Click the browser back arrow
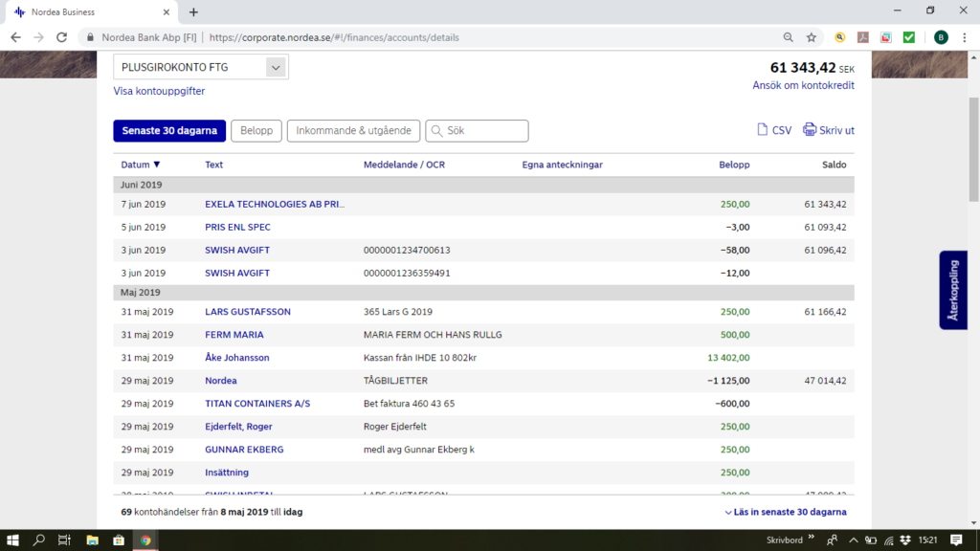 tap(15, 37)
